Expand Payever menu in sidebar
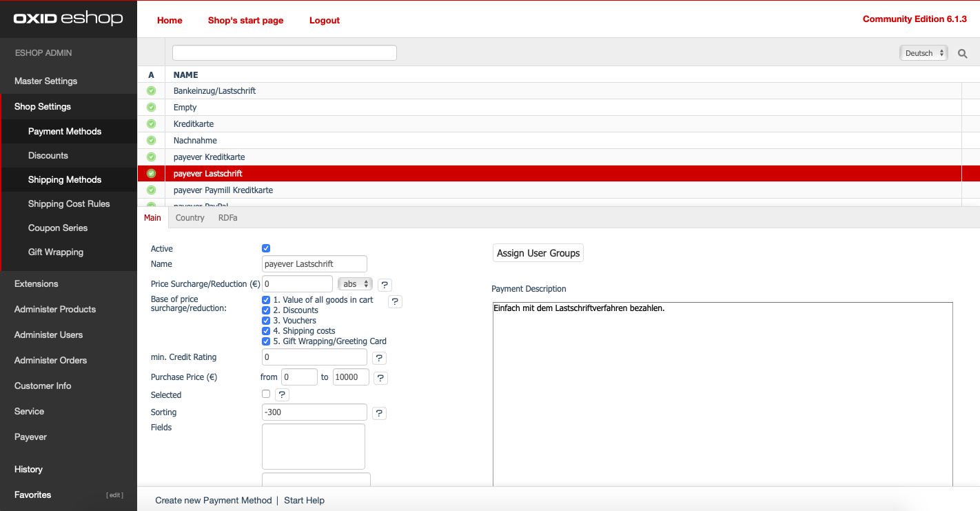Screen dimensions: 980x511 (x=30, y=437)
